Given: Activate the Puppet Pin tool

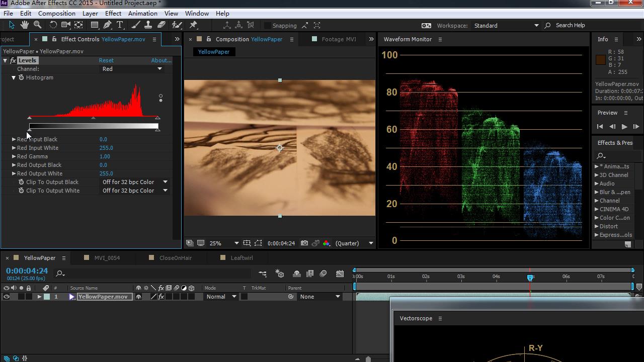Looking at the screenshot, I should coord(194,25).
